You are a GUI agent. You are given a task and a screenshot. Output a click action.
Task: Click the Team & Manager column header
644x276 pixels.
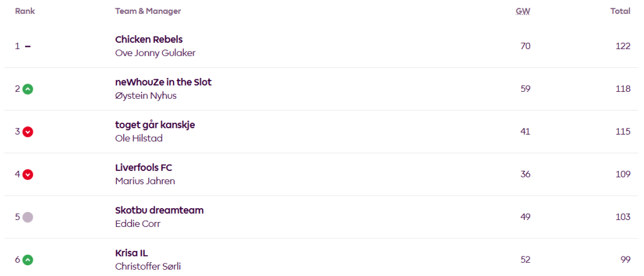[148, 11]
